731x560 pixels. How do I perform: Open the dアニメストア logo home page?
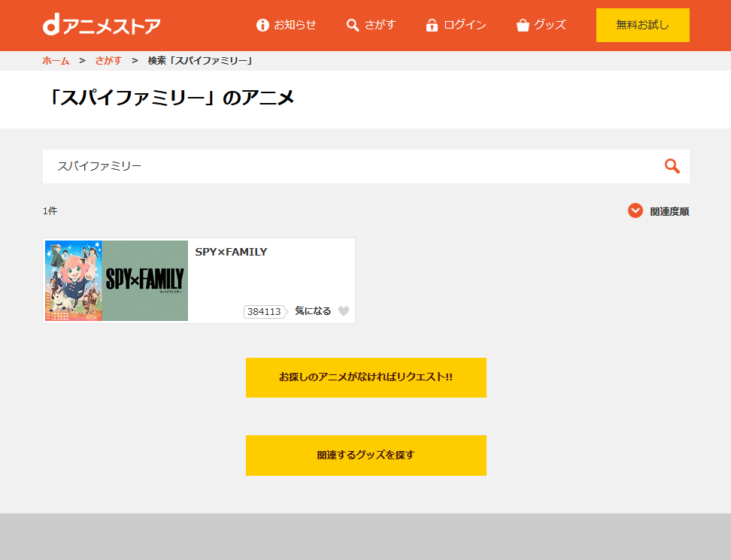[102, 25]
